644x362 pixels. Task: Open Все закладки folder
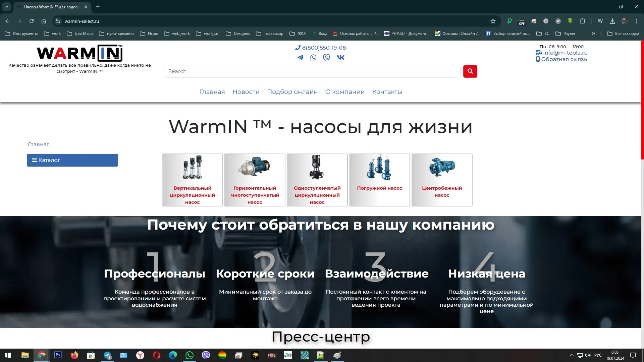pos(623,34)
